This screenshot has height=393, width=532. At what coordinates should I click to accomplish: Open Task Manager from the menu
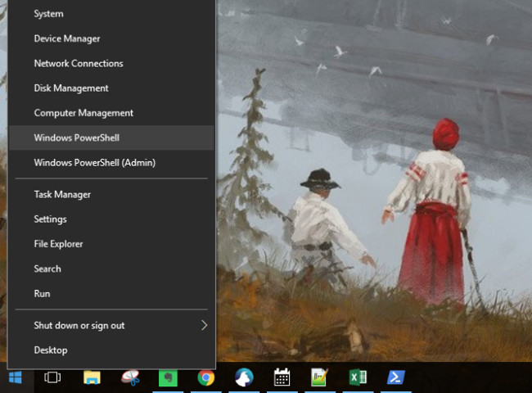click(111, 194)
